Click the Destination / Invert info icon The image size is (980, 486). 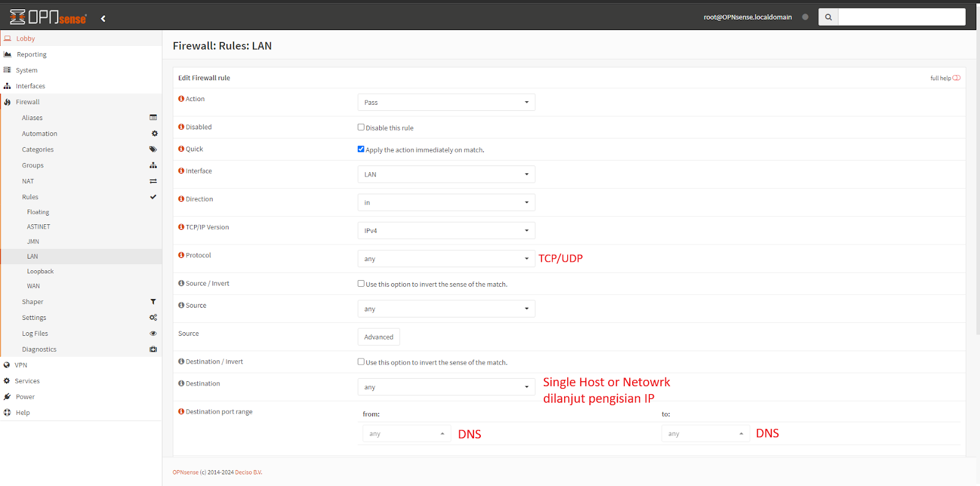coord(181,362)
